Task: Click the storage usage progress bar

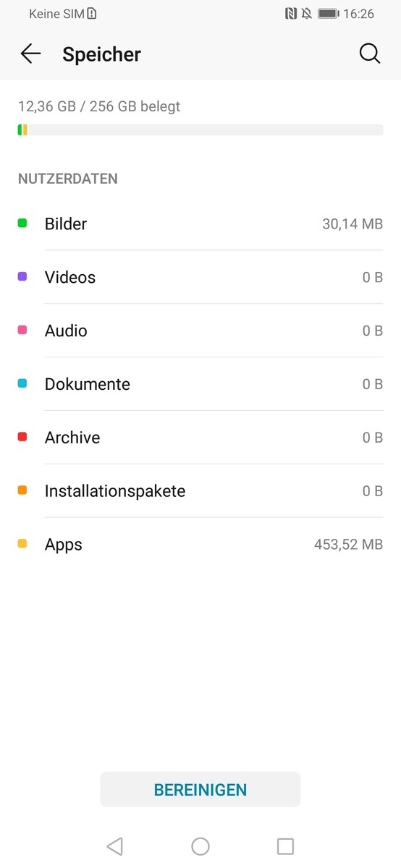Action: (200, 129)
